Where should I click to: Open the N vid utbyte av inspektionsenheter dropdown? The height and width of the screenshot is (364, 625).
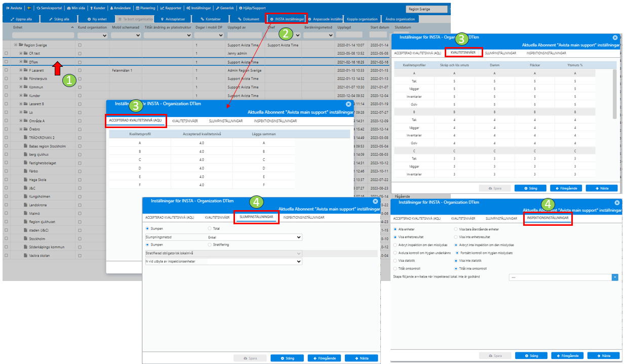pyautogui.click(x=256, y=261)
